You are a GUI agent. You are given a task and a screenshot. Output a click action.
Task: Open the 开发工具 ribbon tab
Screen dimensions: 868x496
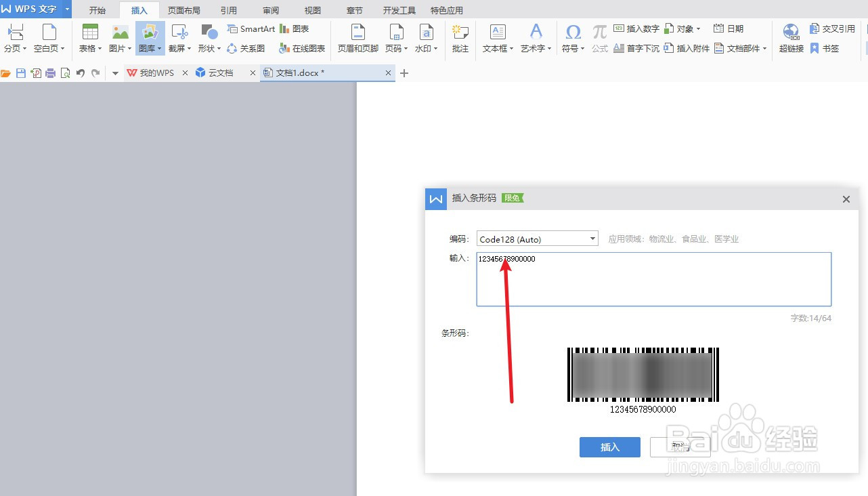click(399, 10)
